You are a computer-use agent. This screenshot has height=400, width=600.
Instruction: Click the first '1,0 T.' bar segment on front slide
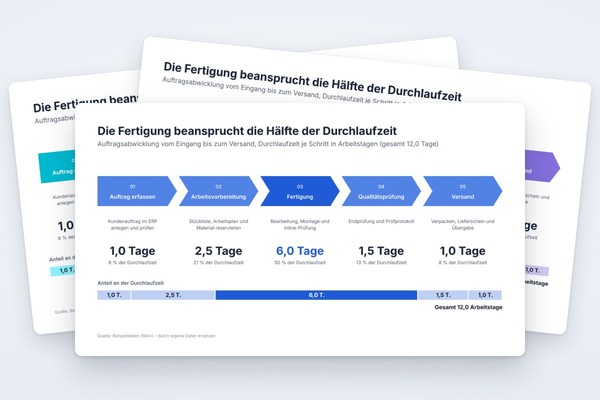pyautogui.click(x=114, y=295)
